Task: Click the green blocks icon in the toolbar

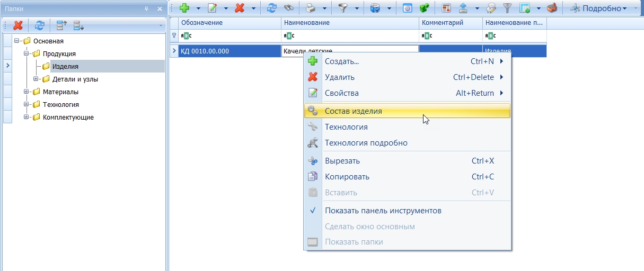Action: pos(424,8)
